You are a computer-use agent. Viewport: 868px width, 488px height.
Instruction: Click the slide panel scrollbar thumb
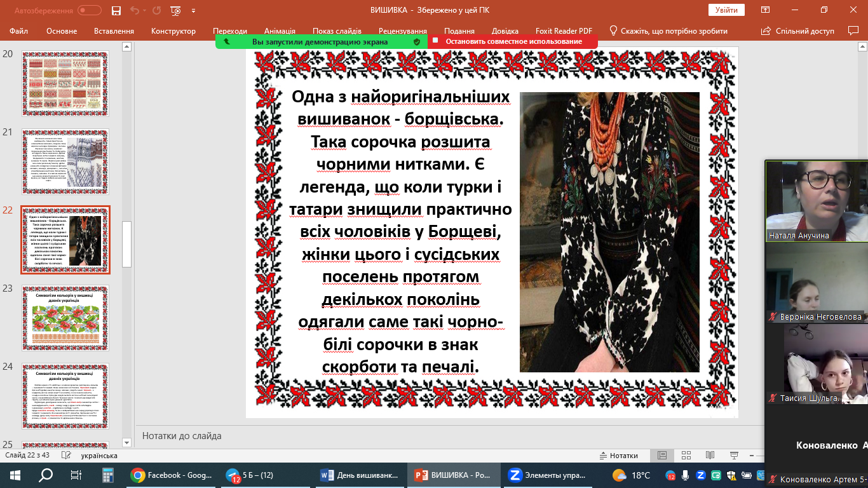[127, 245]
